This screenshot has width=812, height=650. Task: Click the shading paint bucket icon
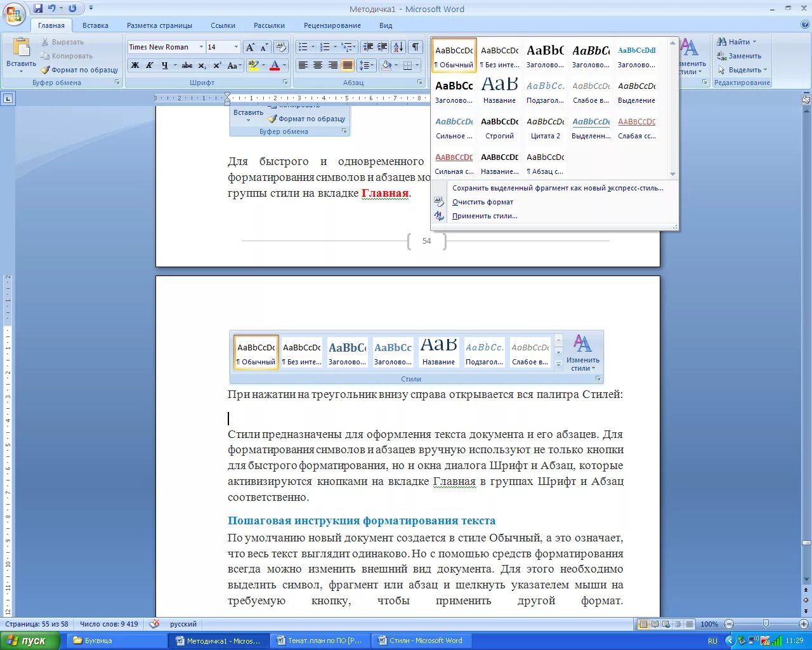[385, 65]
